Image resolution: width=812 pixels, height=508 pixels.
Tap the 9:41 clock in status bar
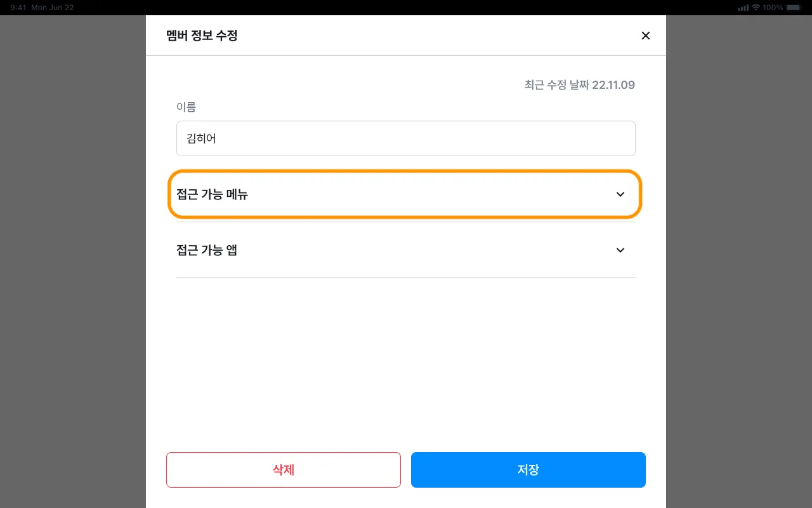(18, 8)
